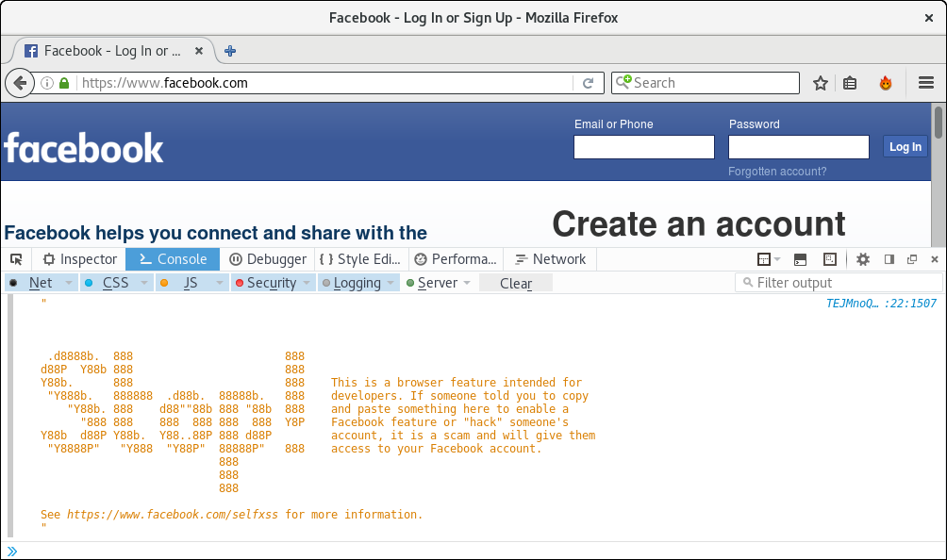
Task: Activate the element picker icon in devtools
Action: pyautogui.click(x=16, y=259)
